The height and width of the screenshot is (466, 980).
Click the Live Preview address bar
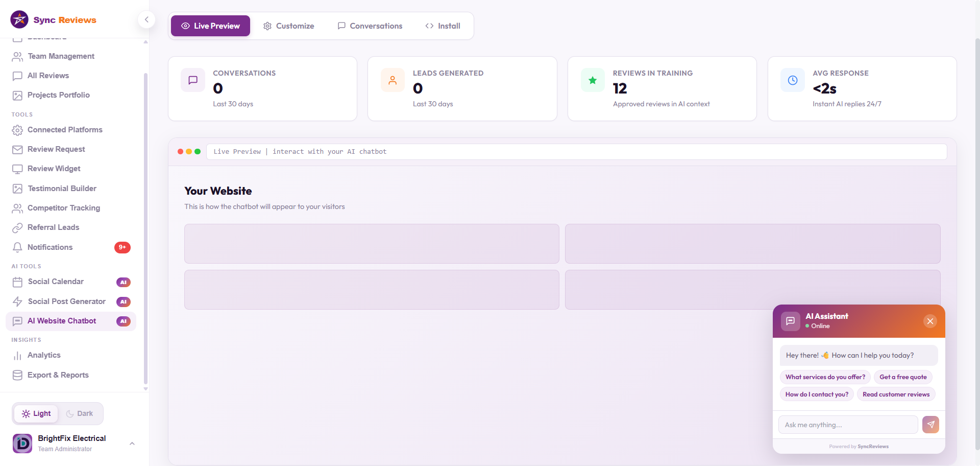pos(576,152)
